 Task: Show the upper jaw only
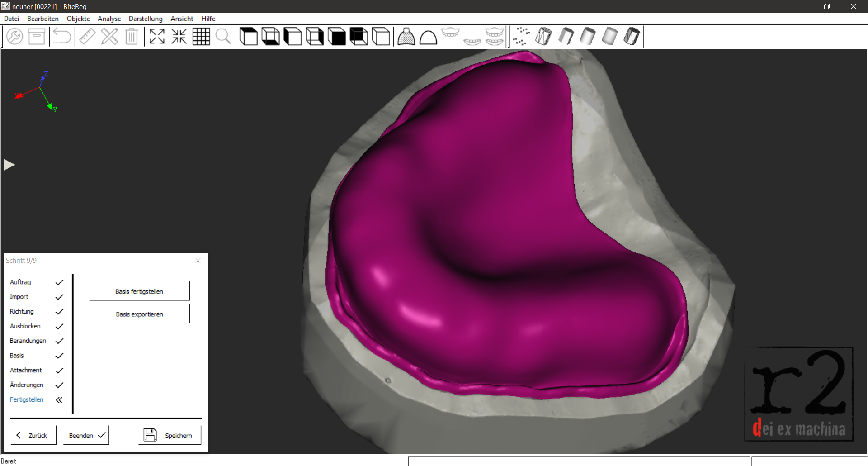coord(450,33)
